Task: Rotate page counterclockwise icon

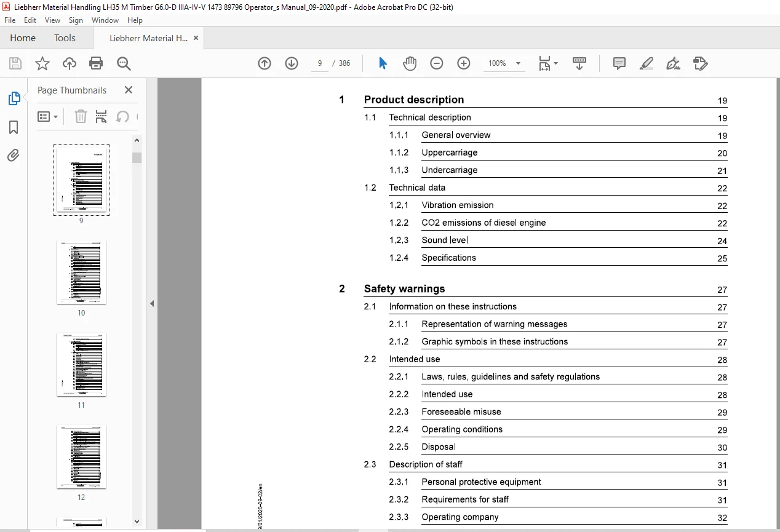Action: [x=122, y=116]
